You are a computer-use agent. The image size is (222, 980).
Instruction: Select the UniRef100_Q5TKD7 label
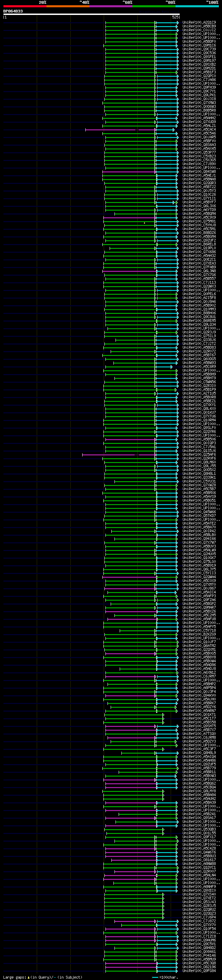click(x=199, y=516)
